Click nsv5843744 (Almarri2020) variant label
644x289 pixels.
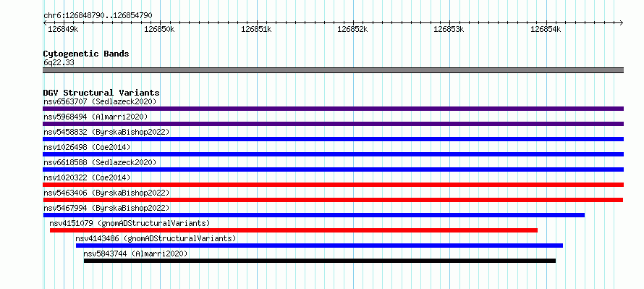(135, 254)
